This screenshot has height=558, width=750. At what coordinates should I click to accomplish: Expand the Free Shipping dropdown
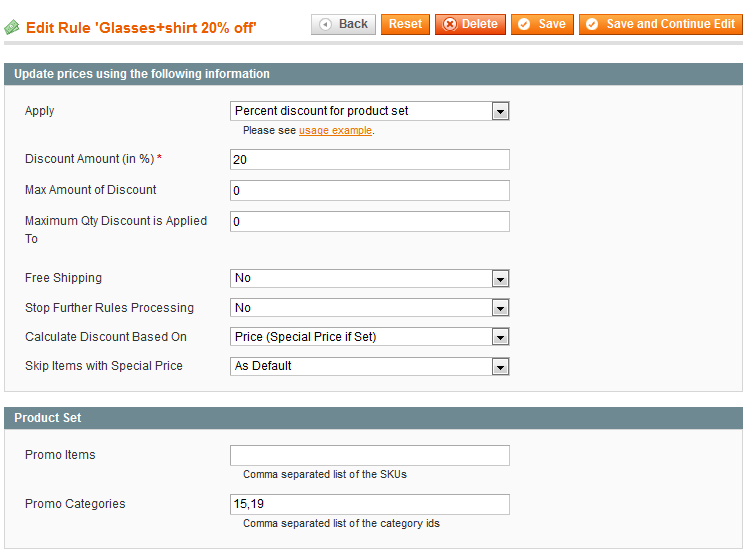pyautogui.click(x=370, y=279)
